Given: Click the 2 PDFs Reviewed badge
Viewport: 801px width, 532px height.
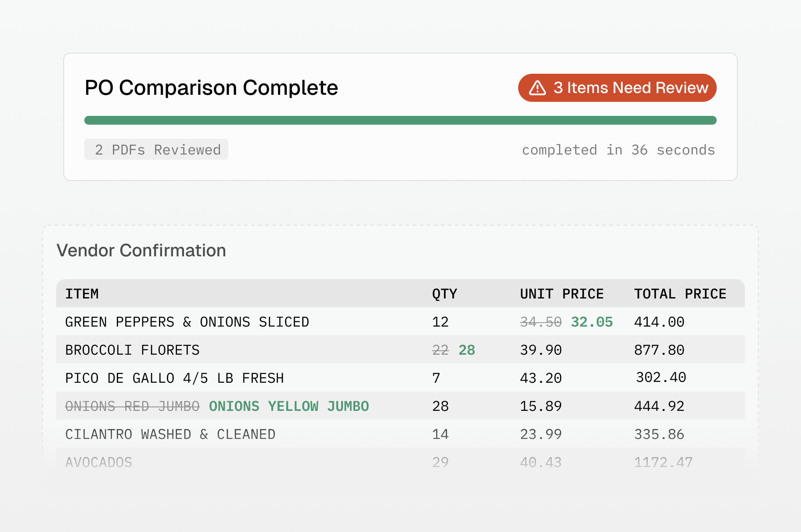Looking at the screenshot, I should (x=156, y=149).
